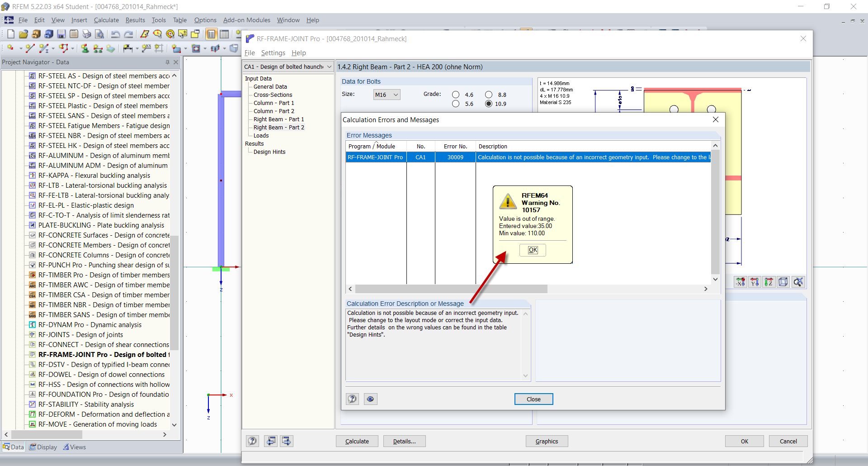Open Settings menu in RF-FRAME-JOINT Pro
Image resolution: width=868 pixels, height=466 pixels.
click(273, 53)
